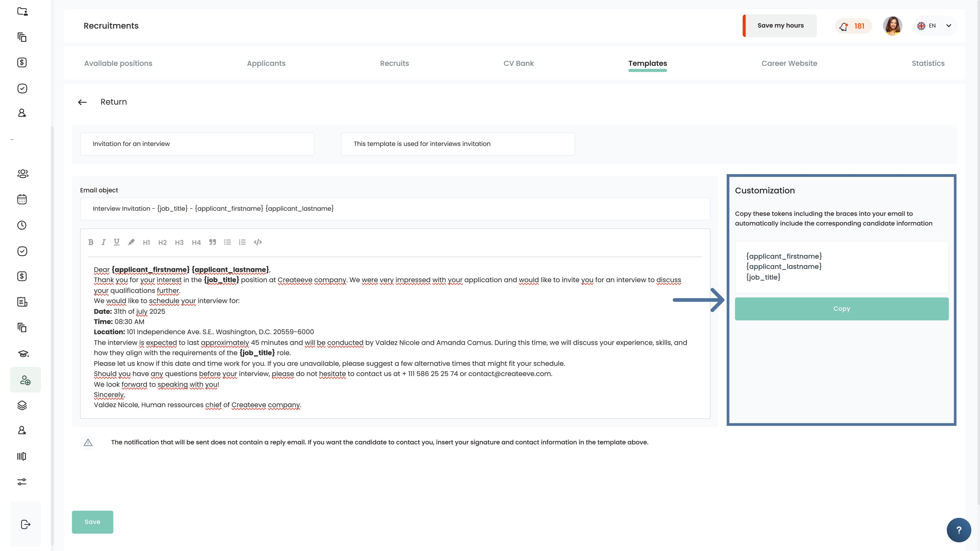This screenshot has width=980, height=551.
Task: Insert a blockquote using quote icon
Action: point(213,242)
